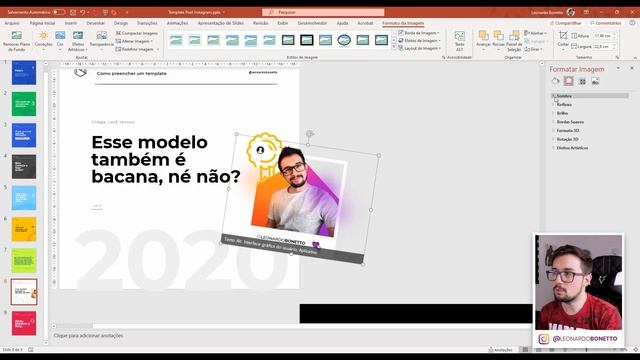Open the Alterar Imagem dropdown
The width and height of the screenshot is (640, 360).
134,41
